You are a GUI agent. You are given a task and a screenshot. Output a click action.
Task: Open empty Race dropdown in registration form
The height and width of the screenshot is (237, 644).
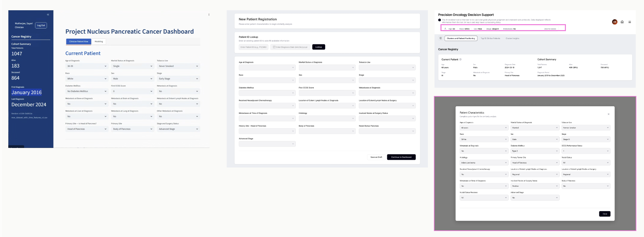point(267,80)
